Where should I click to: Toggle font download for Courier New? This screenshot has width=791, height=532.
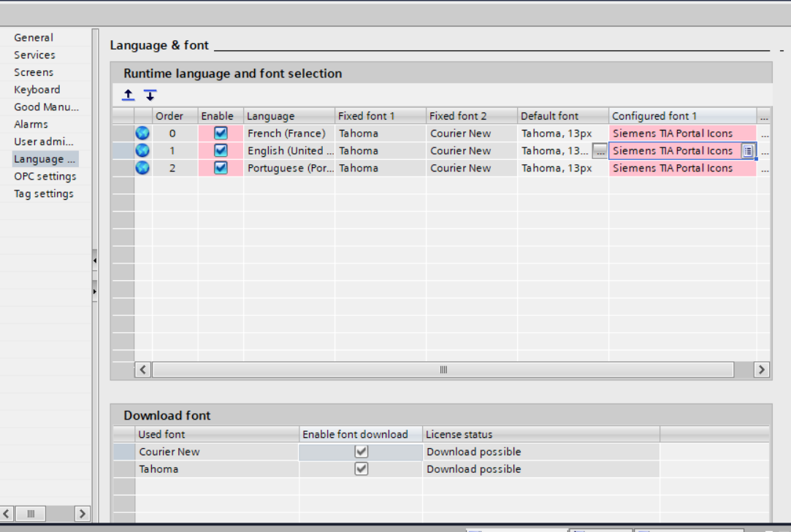361,452
